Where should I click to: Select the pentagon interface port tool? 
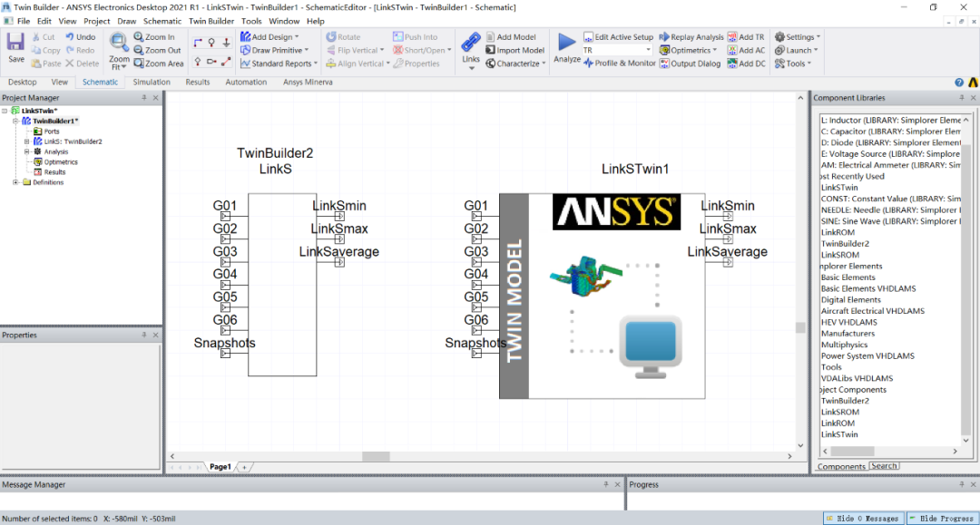pyautogui.click(x=211, y=61)
